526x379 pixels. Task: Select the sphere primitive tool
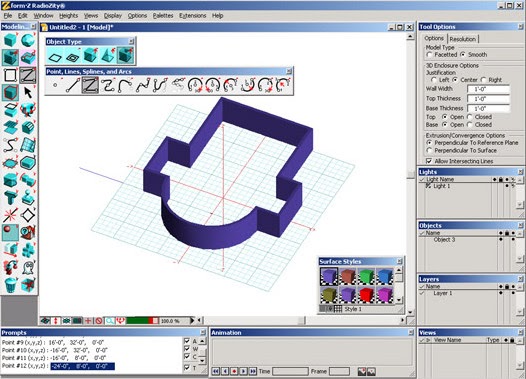[28, 40]
